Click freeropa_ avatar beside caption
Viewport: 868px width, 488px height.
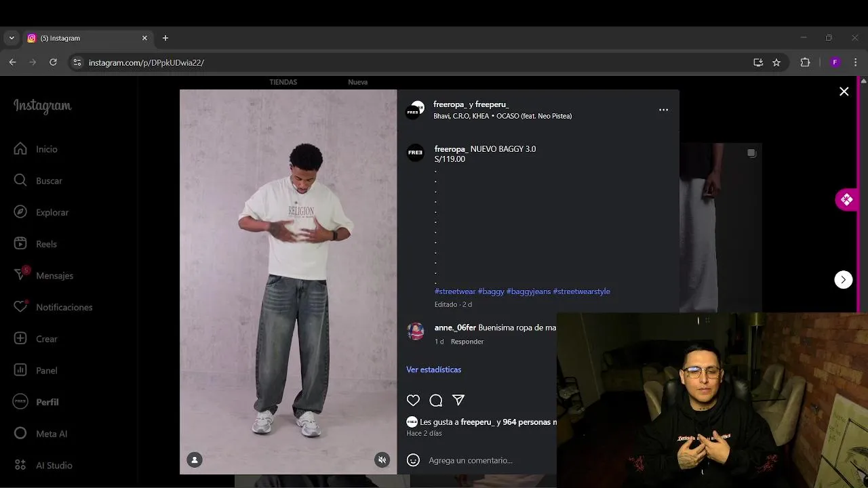415,152
